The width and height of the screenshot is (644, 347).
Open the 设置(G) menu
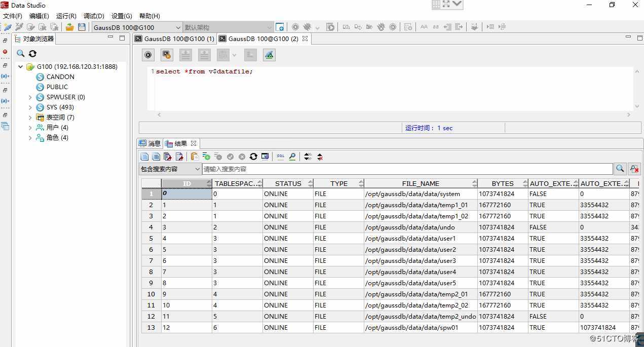[x=122, y=16]
